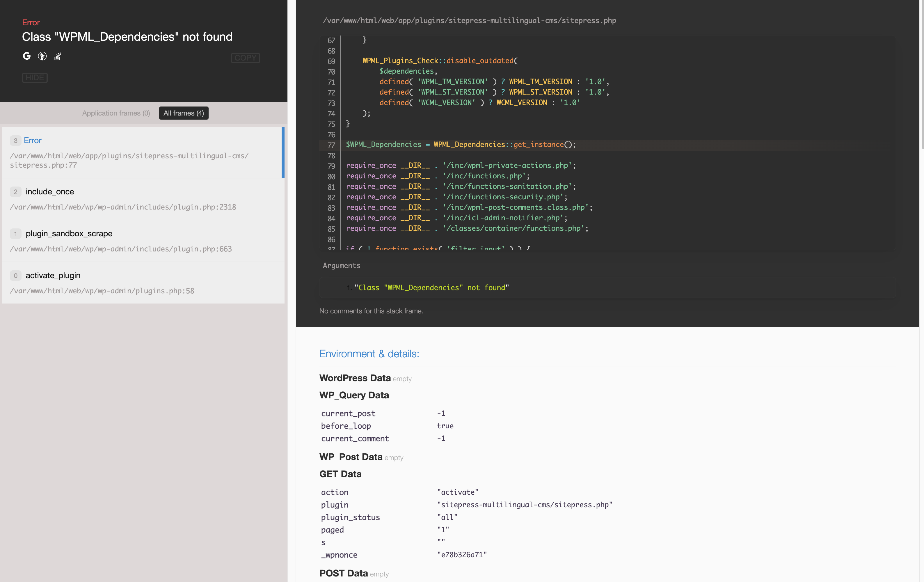Search the error on Google

(x=26, y=56)
